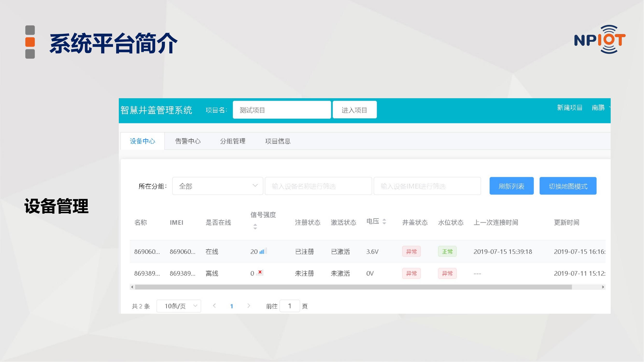
Task: Switch to the 告警中心 tab
Action: 188,141
